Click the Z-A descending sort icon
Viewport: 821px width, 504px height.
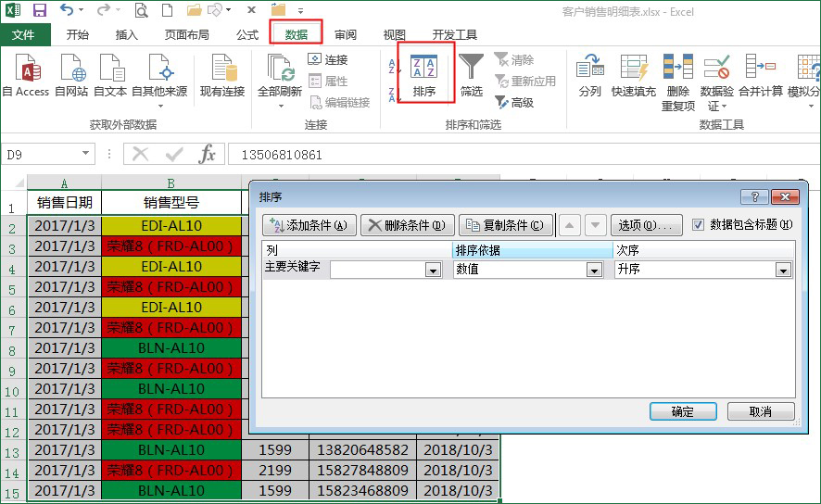(x=394, y=94)
